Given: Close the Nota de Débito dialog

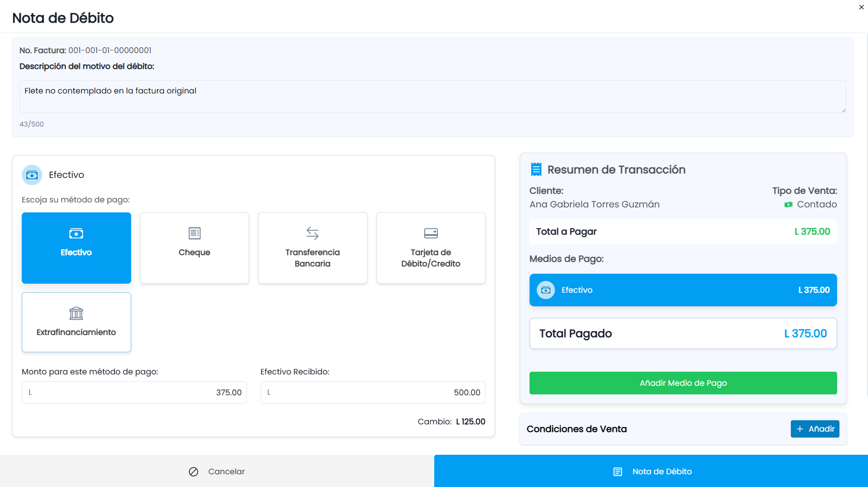Looking at the screenshot, I should [861, 7].
